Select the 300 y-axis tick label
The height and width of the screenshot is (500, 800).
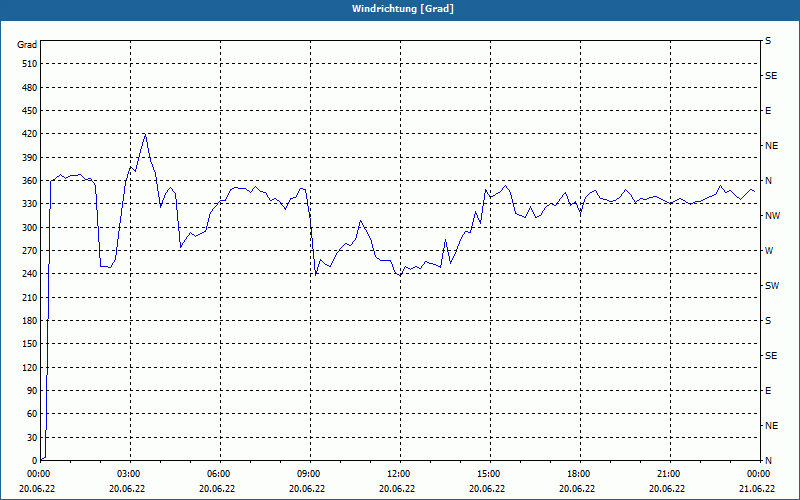point(30,228)
